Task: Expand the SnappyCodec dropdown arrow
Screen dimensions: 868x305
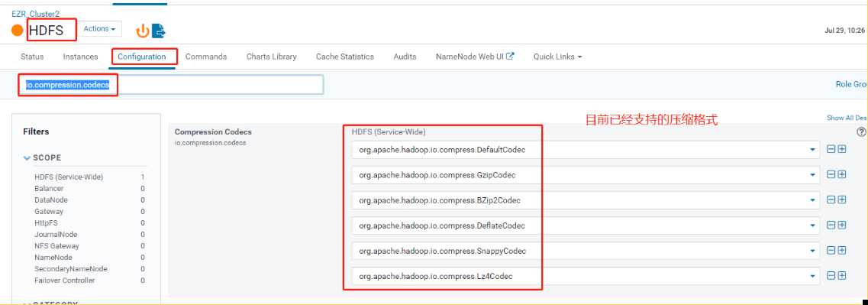Action: 812,251
